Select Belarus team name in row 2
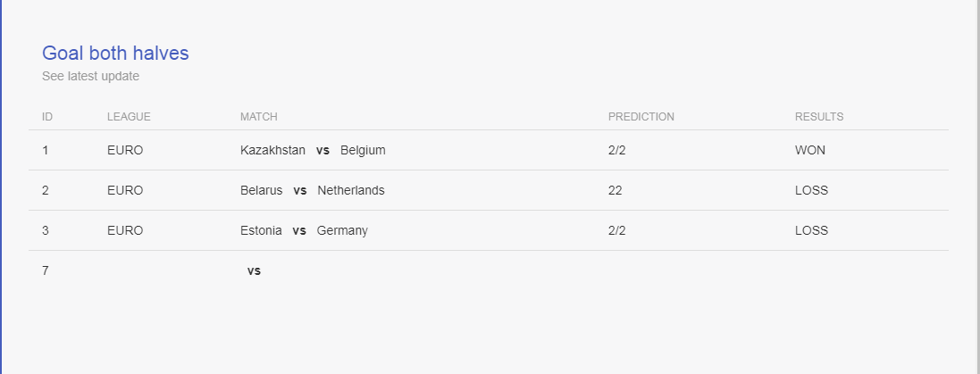Image resolution: width=980 pixels, height=374 pixels. 261,190
